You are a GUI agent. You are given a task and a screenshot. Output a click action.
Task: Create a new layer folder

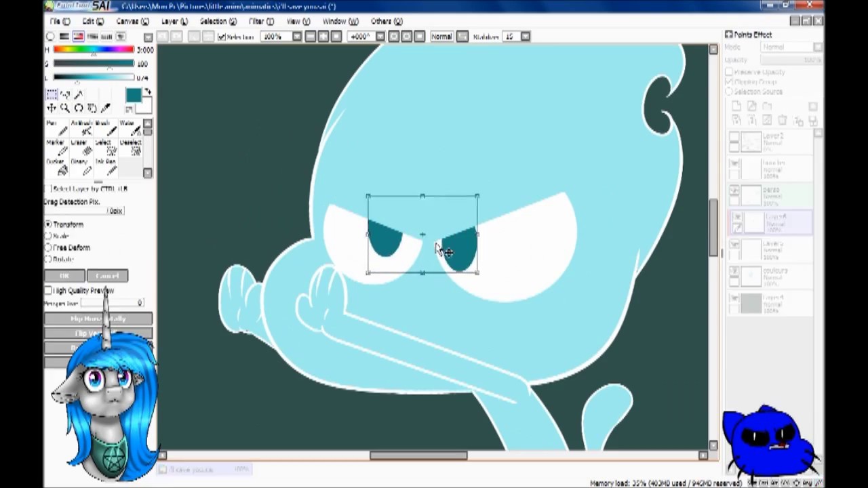click(x=767, y=106)
